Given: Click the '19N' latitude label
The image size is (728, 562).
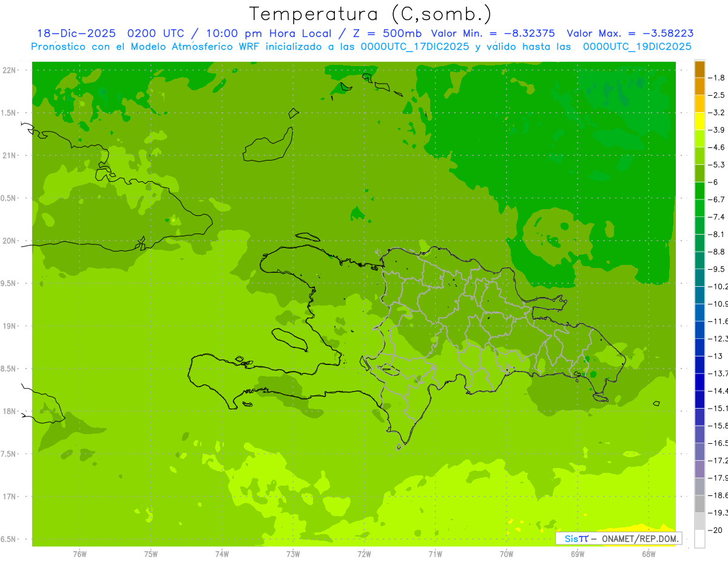Looking at the screenshot, I should (x=10, y=326).
